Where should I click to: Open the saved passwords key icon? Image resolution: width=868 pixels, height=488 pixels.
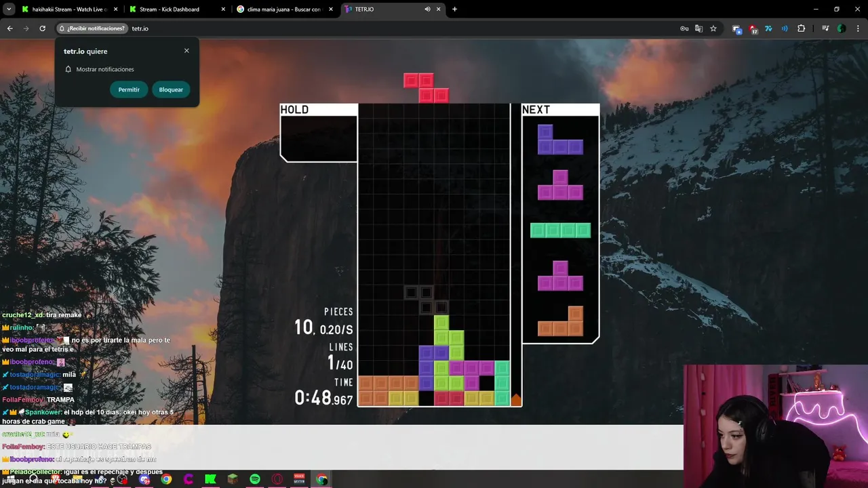pos(684,28)
